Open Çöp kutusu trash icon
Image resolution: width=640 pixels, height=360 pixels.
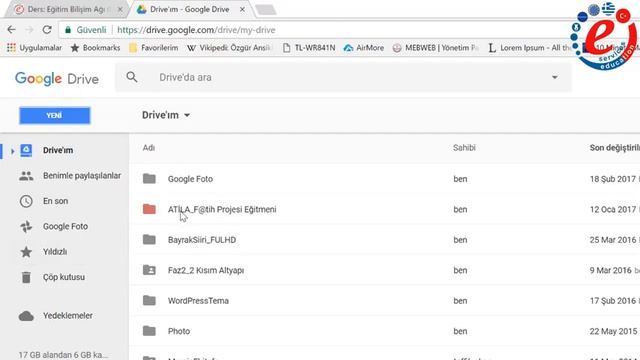[26, 277]
